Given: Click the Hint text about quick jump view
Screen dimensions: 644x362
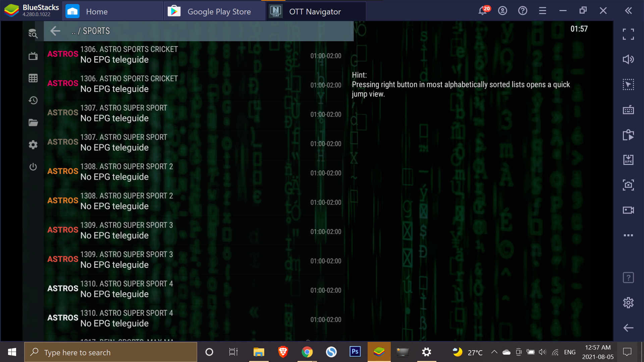Looking at the screenshot, I should [x=461, y=84].
